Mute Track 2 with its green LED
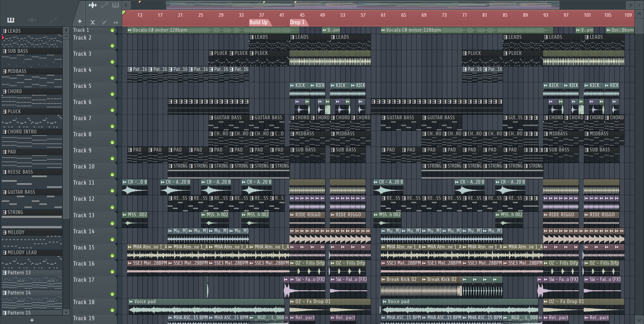The height and width of the screenshot is (324, 644). 112,46
